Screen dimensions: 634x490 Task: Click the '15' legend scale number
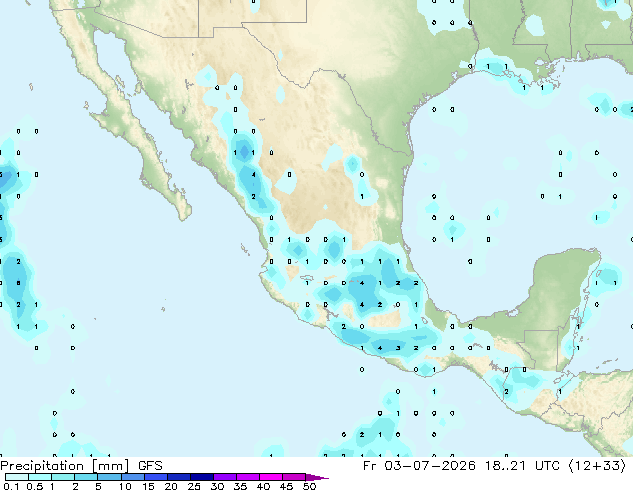coord(148,486)
